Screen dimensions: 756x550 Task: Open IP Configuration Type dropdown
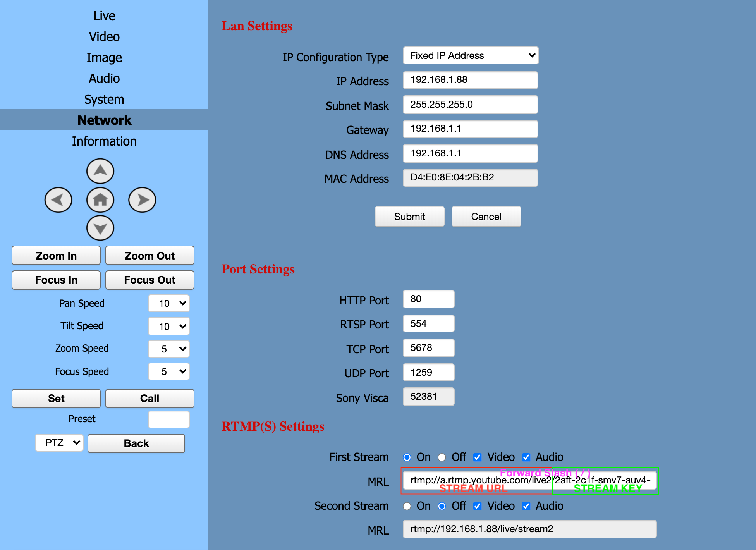pyautogui.click(x=471, y=56)
